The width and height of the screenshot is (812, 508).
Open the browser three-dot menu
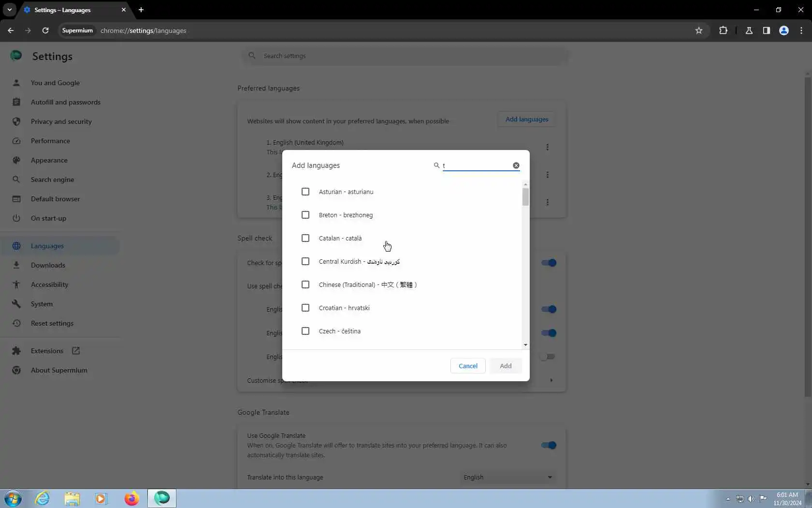point(801,30)
